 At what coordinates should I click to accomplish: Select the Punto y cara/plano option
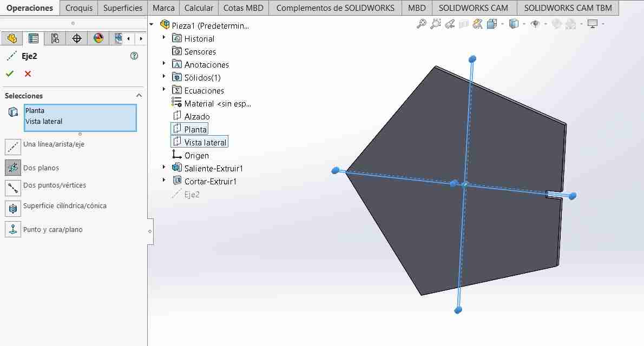coord(12,229)
